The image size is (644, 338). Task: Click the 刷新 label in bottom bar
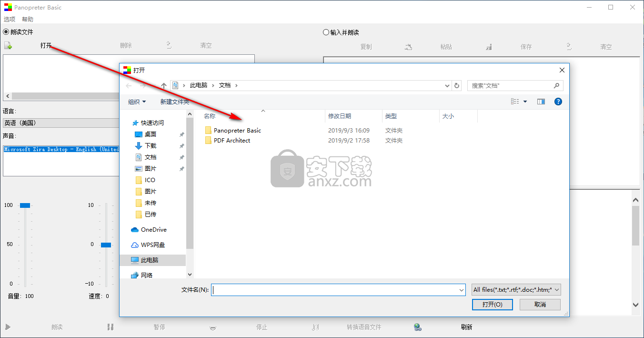[x=466, y=327]
